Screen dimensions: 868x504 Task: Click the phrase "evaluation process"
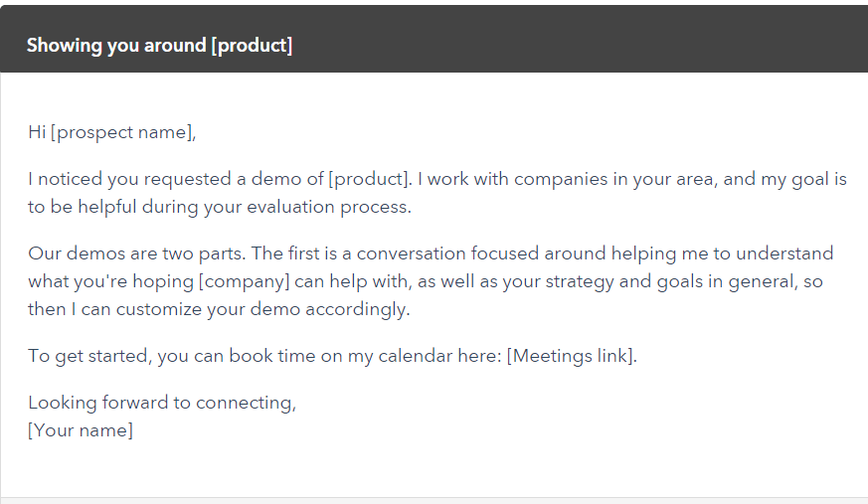328,207
